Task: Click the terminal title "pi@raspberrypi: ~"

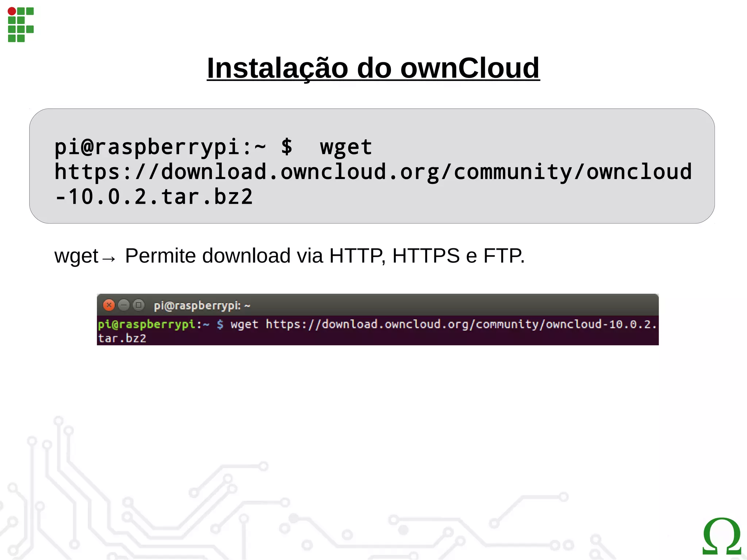Action: coord(202,306)
